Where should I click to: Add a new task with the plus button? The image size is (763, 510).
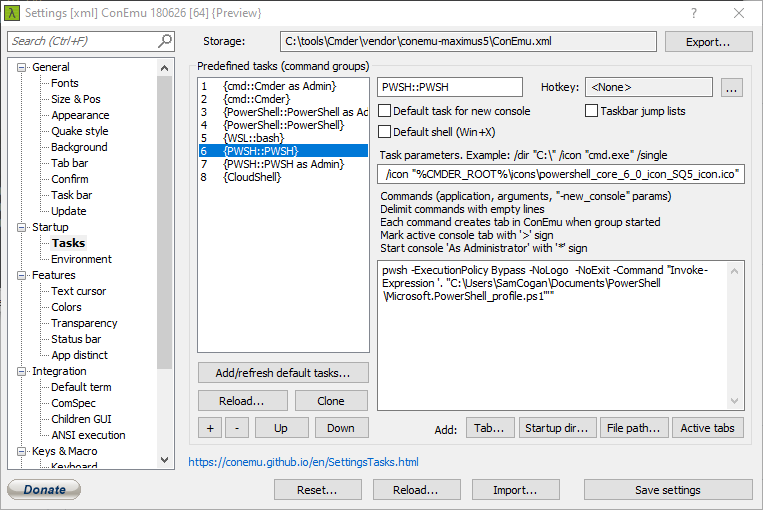(x=210, y=428)
